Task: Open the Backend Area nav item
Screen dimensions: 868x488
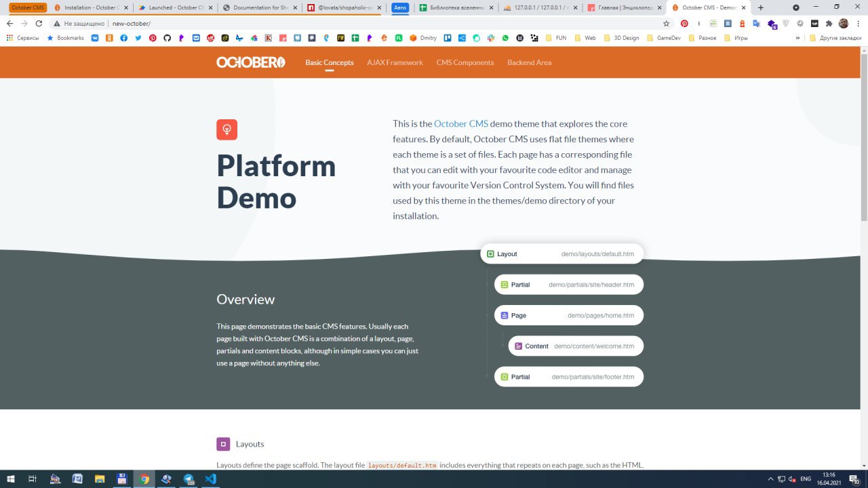Action: tap(529, 62)
